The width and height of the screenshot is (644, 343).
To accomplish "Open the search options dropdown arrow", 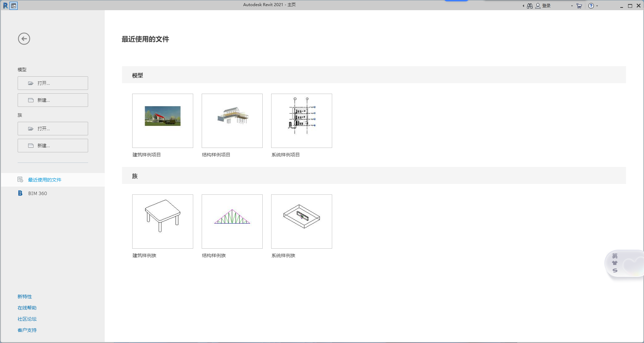I will [x=523, y=5].
